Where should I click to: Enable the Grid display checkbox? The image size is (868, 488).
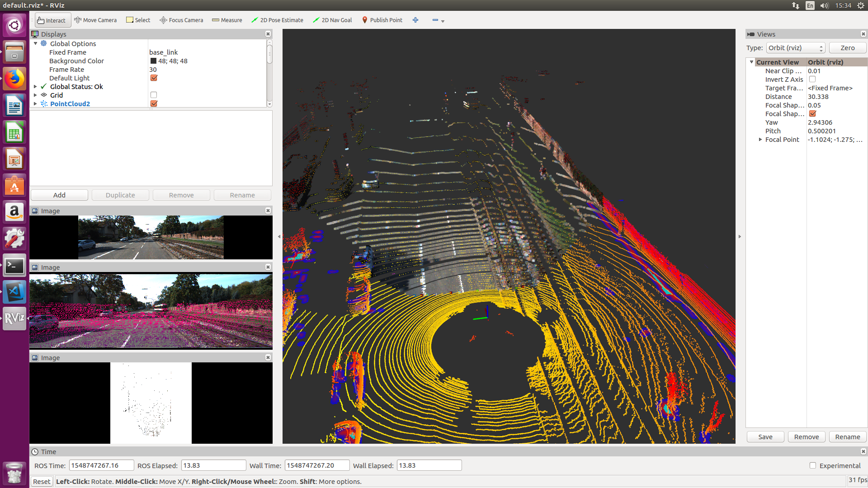tap(154, 95)
